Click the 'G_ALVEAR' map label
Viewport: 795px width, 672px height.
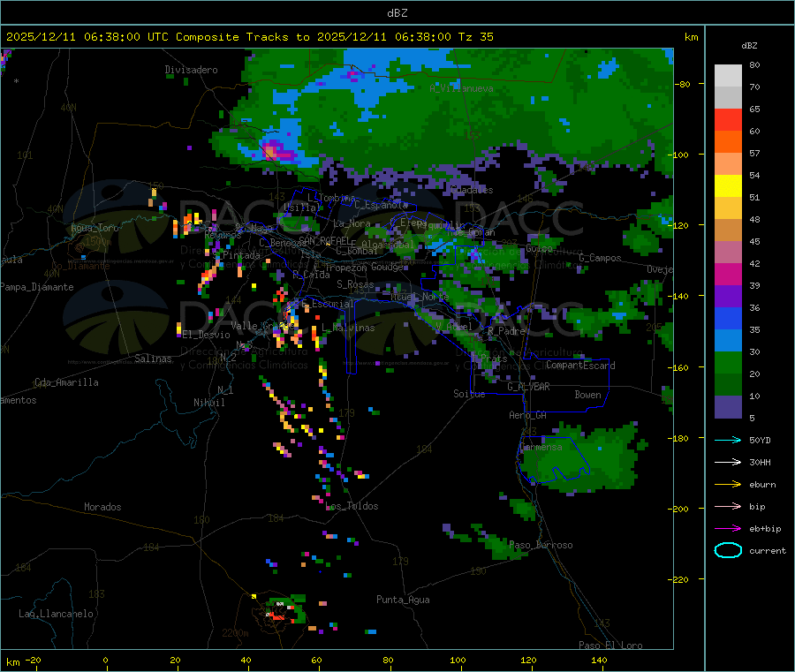[x=529, y=387]
